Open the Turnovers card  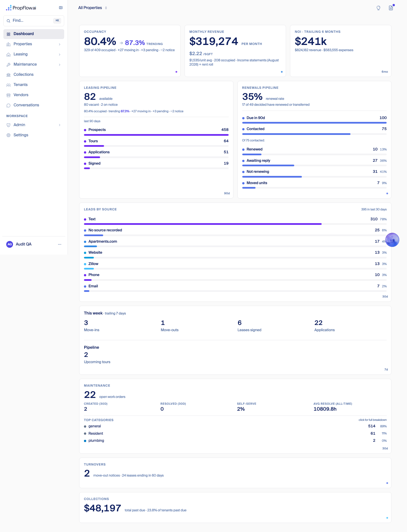tap(235, 473)
